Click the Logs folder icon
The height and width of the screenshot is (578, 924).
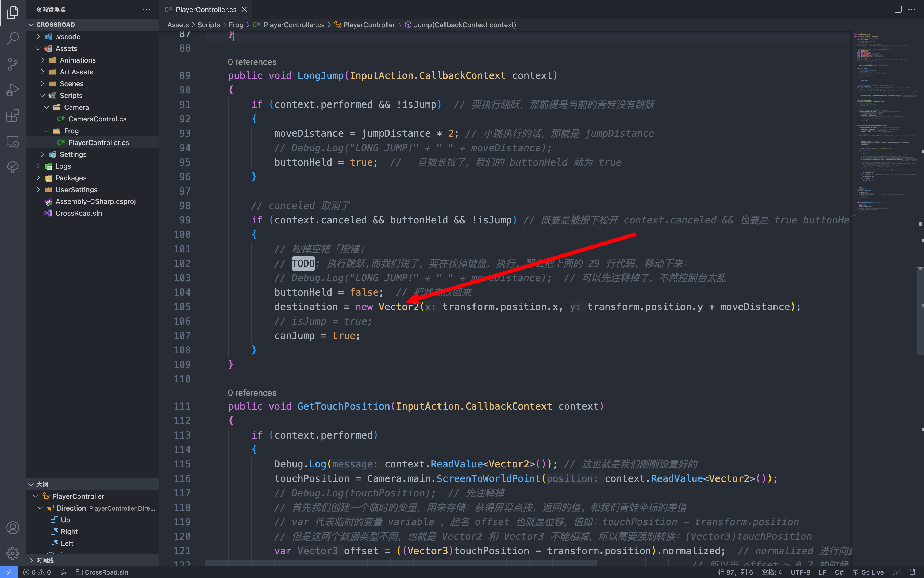click(x=48, y=166)
